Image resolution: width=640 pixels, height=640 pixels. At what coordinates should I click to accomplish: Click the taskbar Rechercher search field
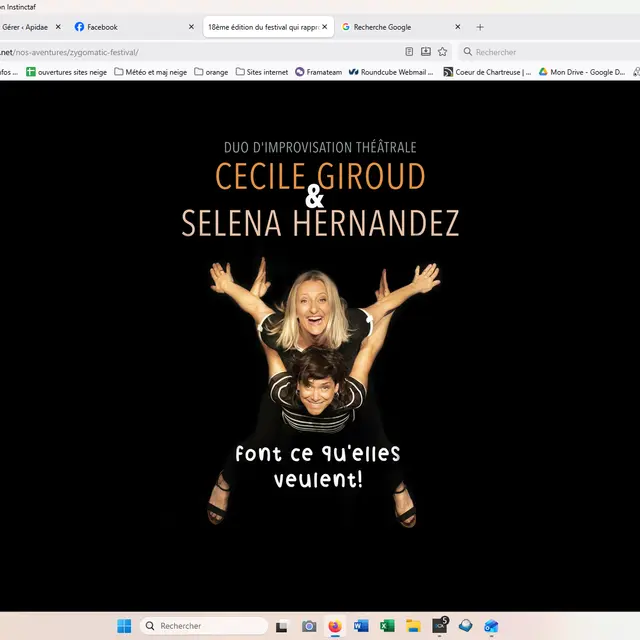click(x=204, y=626)
